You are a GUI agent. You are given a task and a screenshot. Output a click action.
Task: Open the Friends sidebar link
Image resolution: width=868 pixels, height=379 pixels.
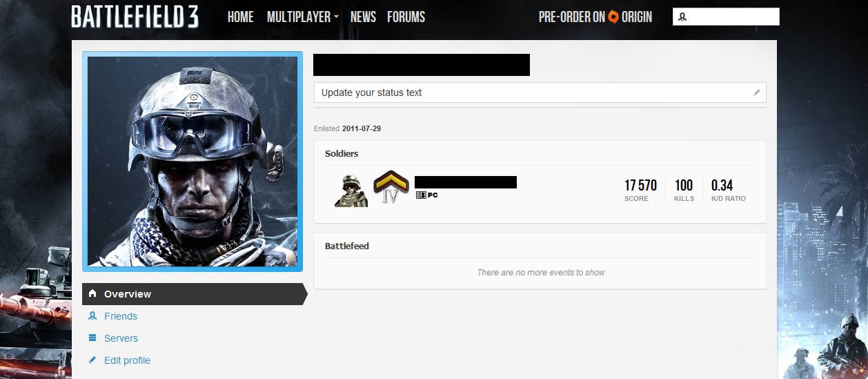[x=121, y=316]
